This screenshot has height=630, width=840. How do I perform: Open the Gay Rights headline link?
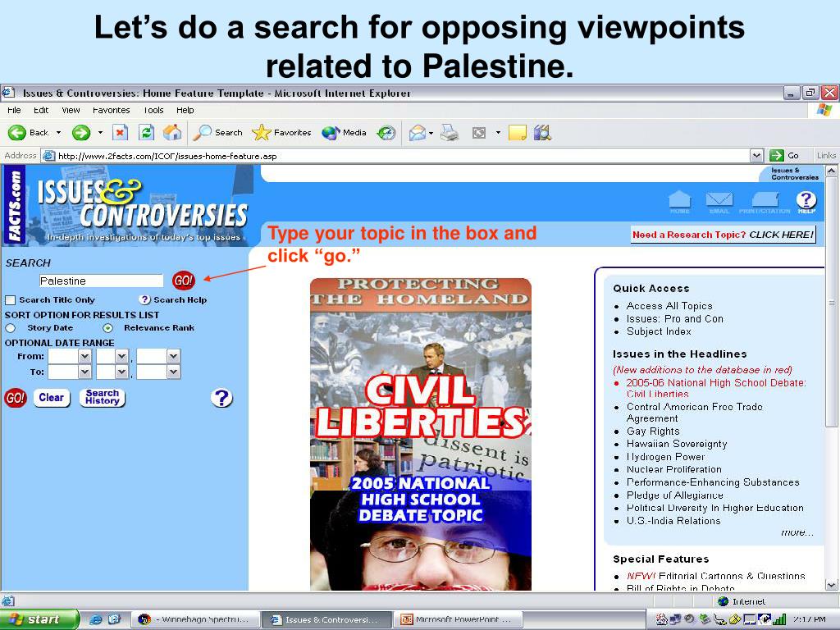tap(653, 431)
